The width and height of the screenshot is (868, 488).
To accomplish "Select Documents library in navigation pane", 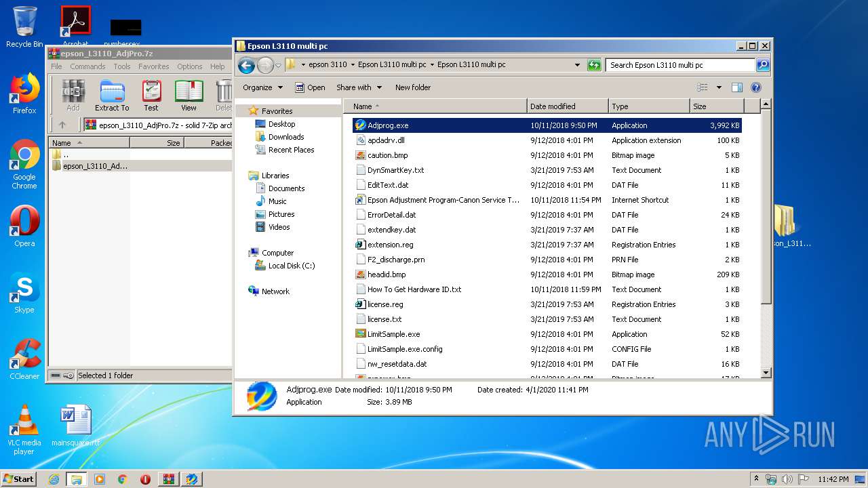I will coord(286,188).
